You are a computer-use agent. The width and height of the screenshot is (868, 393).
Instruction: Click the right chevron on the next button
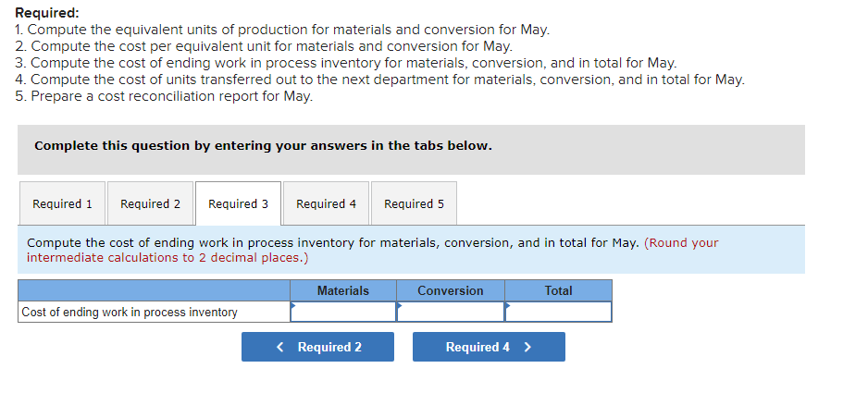click(527, 348)
